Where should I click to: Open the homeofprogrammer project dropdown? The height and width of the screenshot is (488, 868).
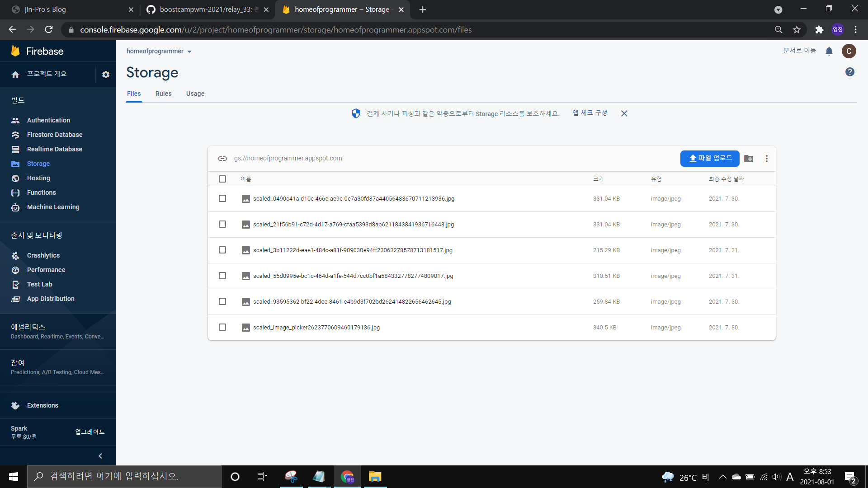tap(158, 51)
